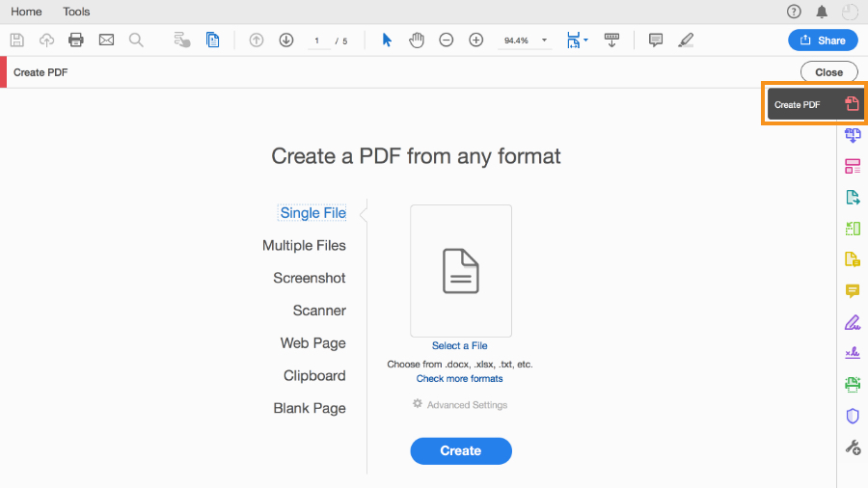Click the zoom in plus icon
This screenshot has height=488, width=868.
click(476, 40)
